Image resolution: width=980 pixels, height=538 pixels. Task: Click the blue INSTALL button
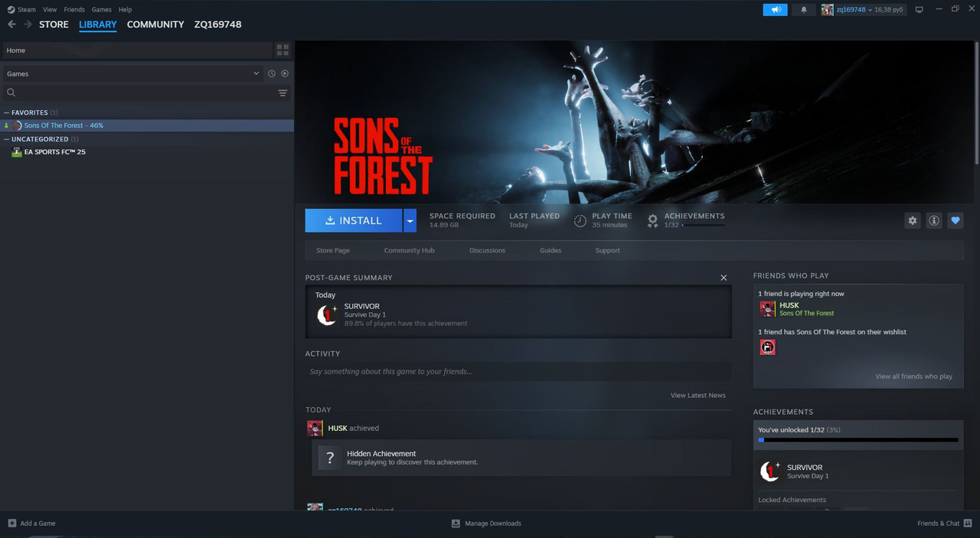pyautogui.click(x=354, y=220)
